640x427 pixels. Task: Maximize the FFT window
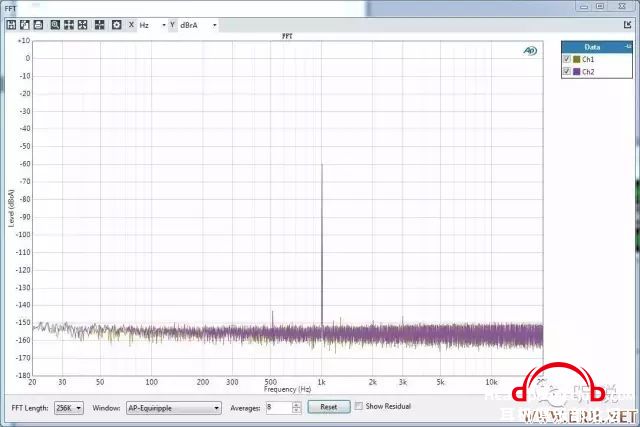click(x=600, y=6)
